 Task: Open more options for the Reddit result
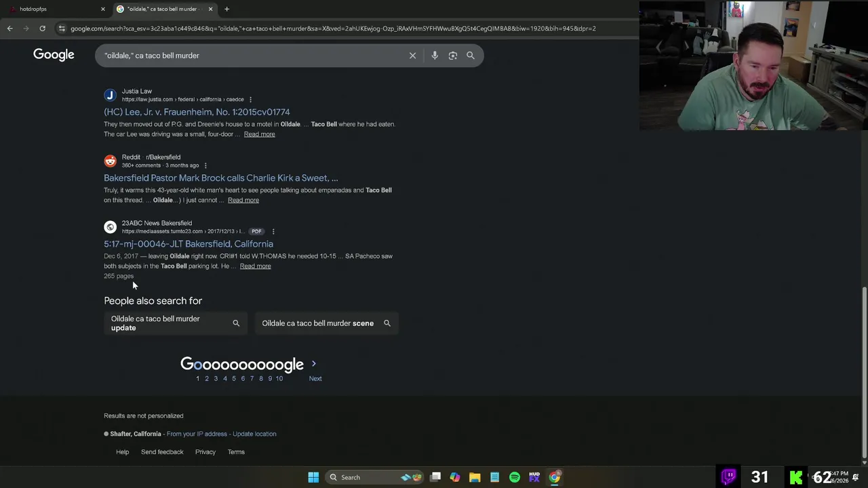click(205, 165)
